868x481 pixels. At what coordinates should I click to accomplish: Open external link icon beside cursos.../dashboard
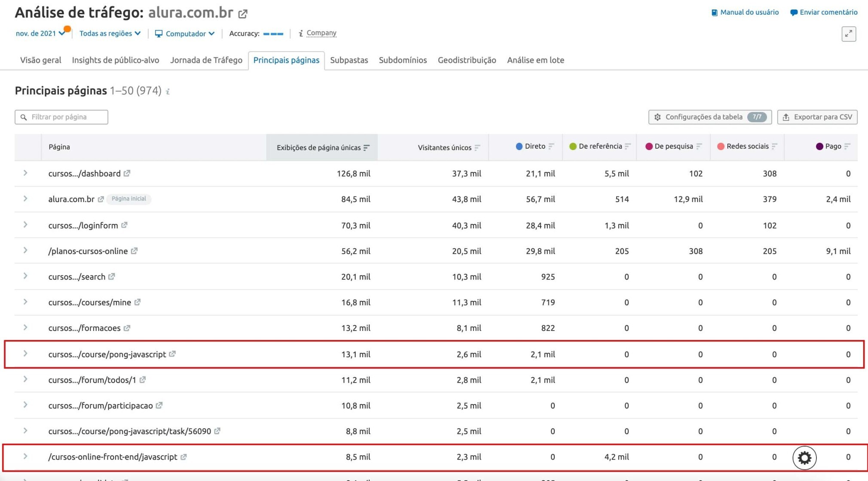pyautogui.click(x=127, y=173)
